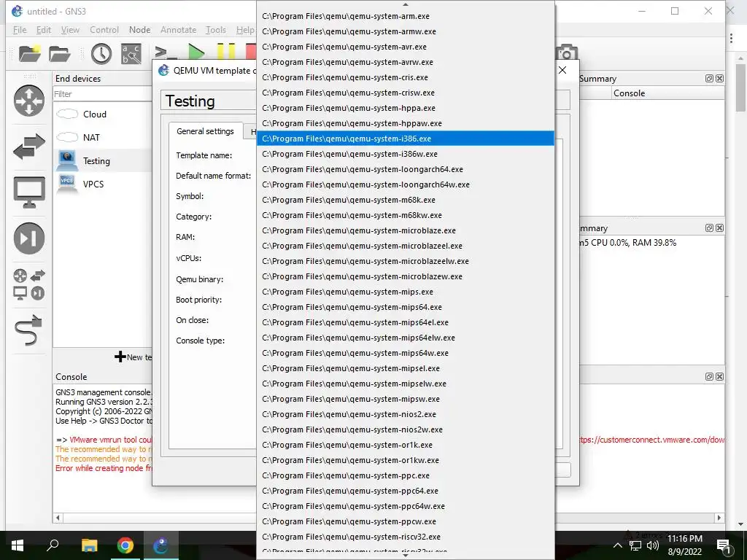The height and width of the screenshot is (560, 747).
Task: Pause all nodes with yellow icon
Action: [226, 52]
